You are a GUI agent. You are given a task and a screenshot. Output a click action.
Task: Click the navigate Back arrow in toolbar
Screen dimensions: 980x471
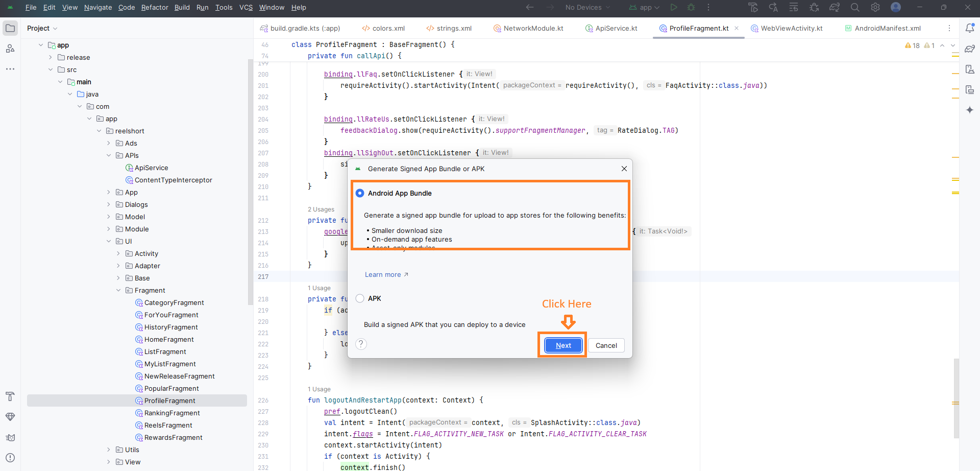coord(530,7)
